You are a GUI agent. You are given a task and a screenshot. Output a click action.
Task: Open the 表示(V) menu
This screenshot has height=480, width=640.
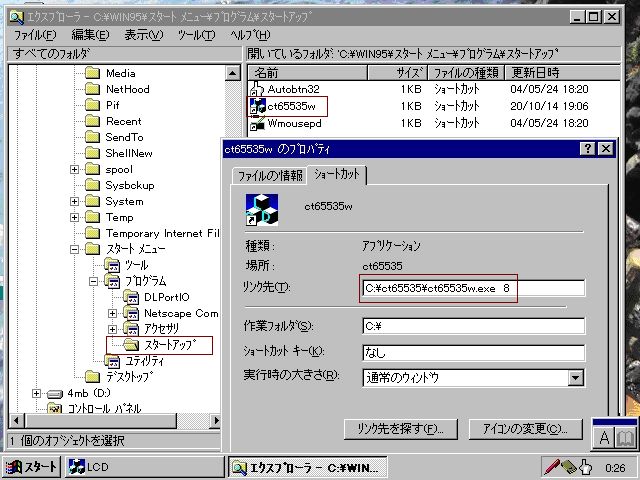coord(144,35)
